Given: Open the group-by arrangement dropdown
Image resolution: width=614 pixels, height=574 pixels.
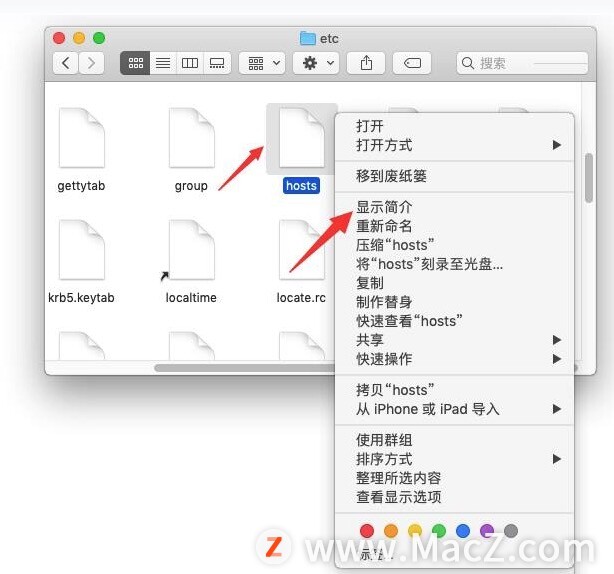Looking at the screenshot, I should click(x=262, y=63).
